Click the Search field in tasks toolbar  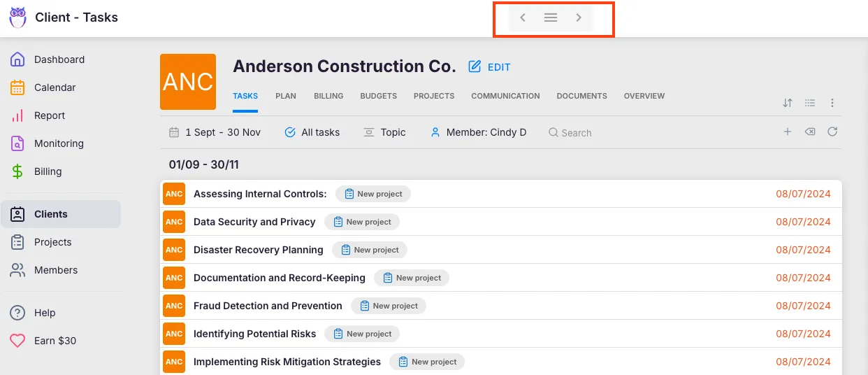(x=577, y=133)
